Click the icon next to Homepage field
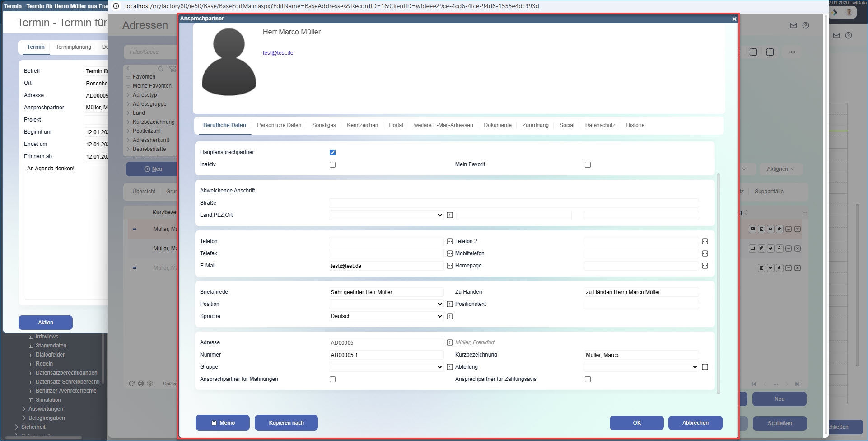Screen dimensions: 868x441 705,266
